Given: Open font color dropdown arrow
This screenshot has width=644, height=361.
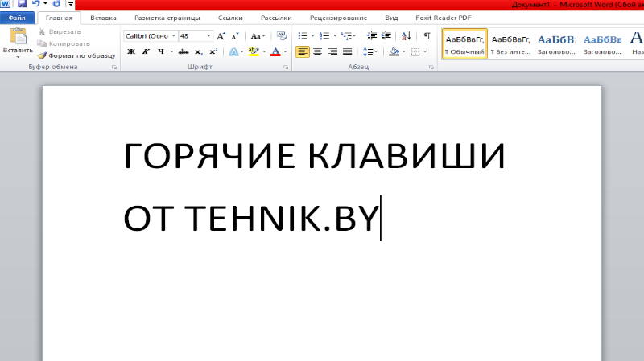Looking at the screenshot, I should (286, 51).
